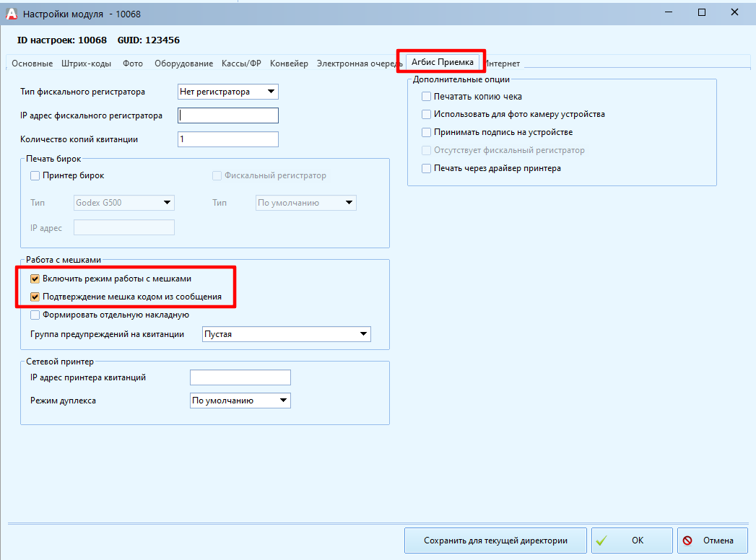The image size is (756, 560).
Task: Enable Печатать копию чека option
Action: pyautogui.click(x=426, y=97)
